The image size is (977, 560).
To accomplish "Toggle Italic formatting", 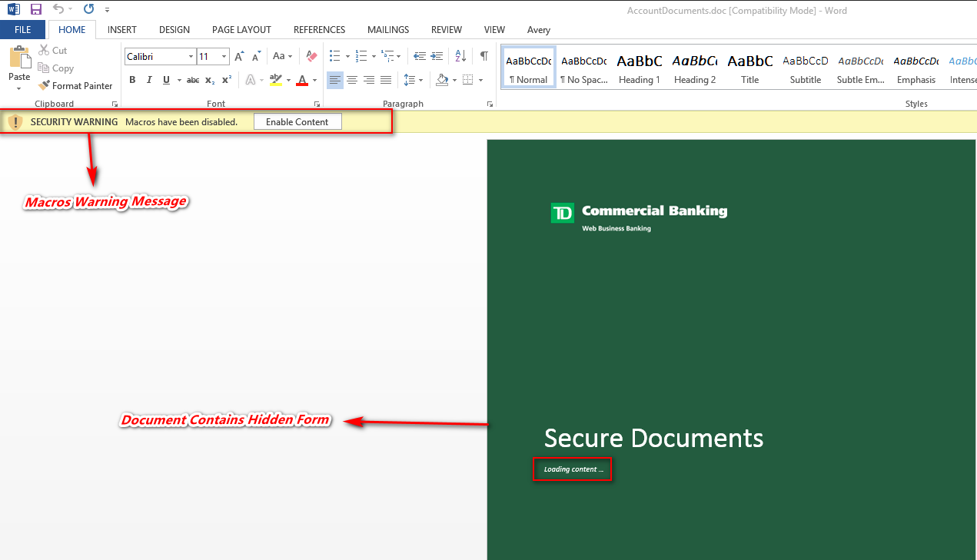I will (148, 80).
